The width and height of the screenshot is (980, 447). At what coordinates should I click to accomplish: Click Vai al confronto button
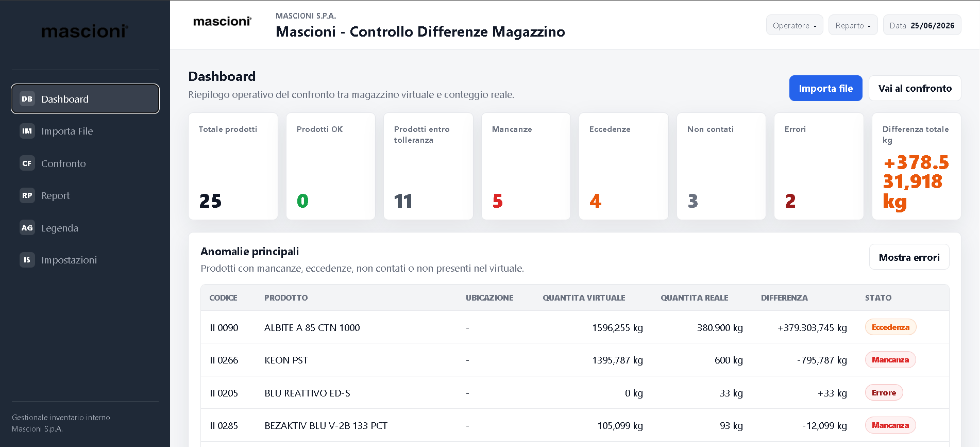[915, 88]
